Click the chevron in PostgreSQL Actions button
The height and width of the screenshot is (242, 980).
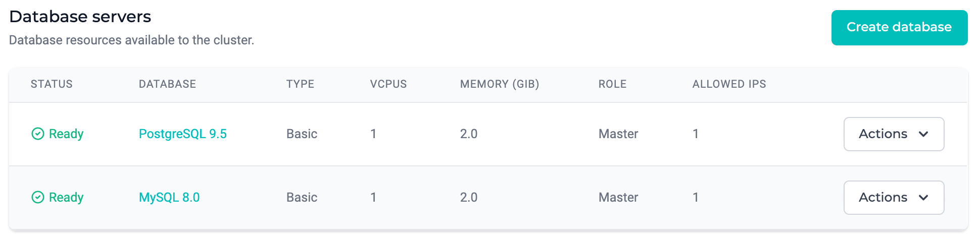pyautogui.click(x=923, y=134)
